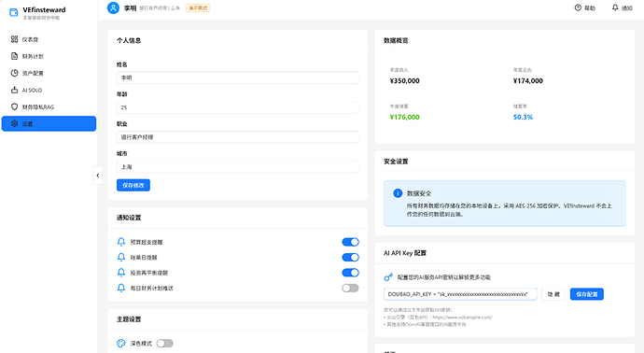The image size is (644, 353).
Task: Turn off the 账单日提醒 switch
Action: coord(350,257)
